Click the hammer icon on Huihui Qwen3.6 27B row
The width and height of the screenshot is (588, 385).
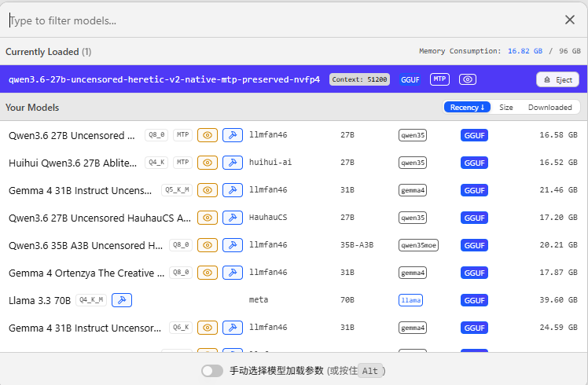tap(233, 163)
